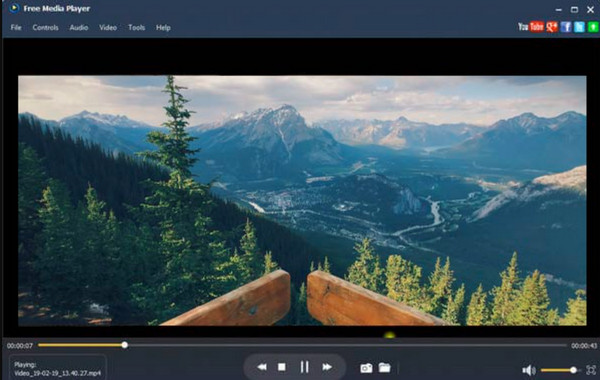
Task: Open the Audio menu
Action: [79, 28]
